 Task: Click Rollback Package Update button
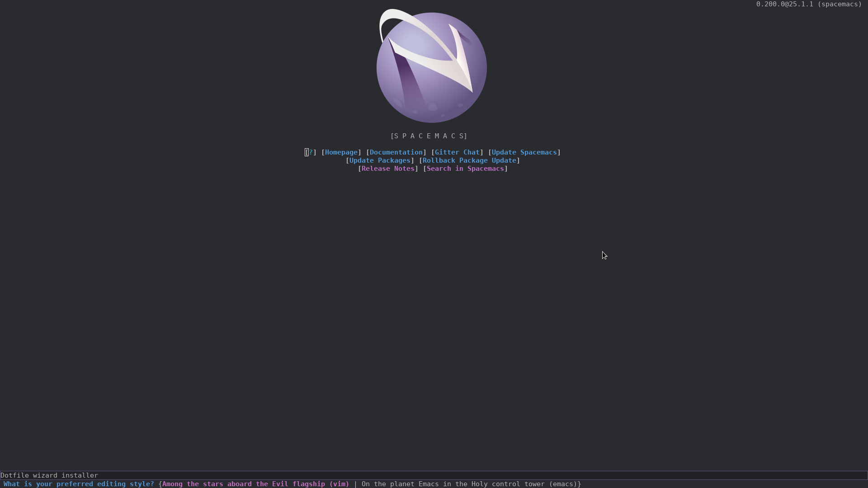(469, 160)
